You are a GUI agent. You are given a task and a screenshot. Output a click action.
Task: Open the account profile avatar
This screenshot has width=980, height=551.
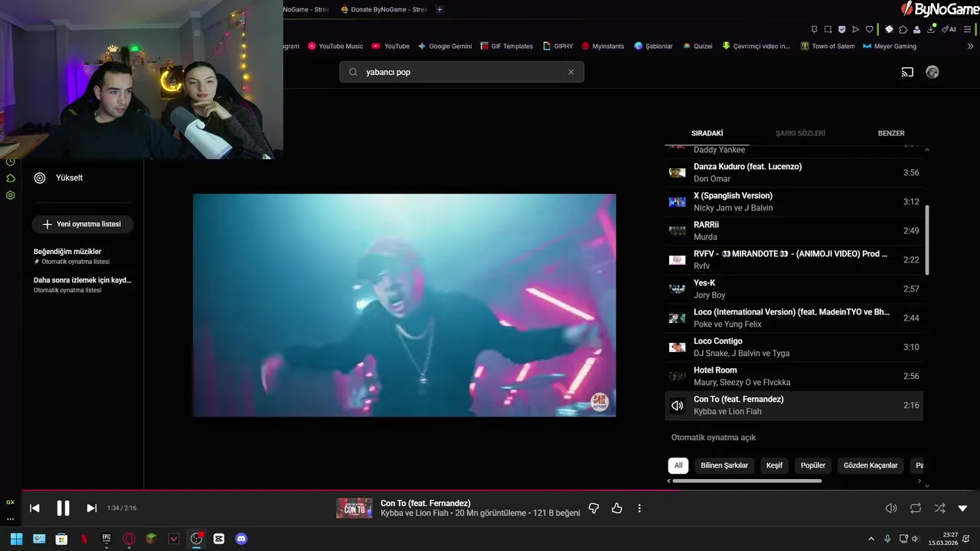pos(932,72)
